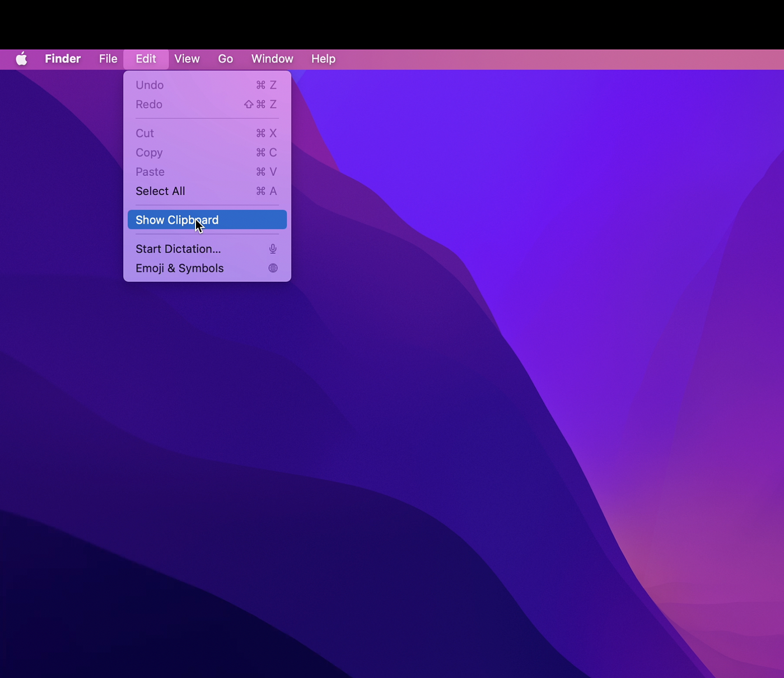Click the dimmed Copy menu item

point(207,152)
